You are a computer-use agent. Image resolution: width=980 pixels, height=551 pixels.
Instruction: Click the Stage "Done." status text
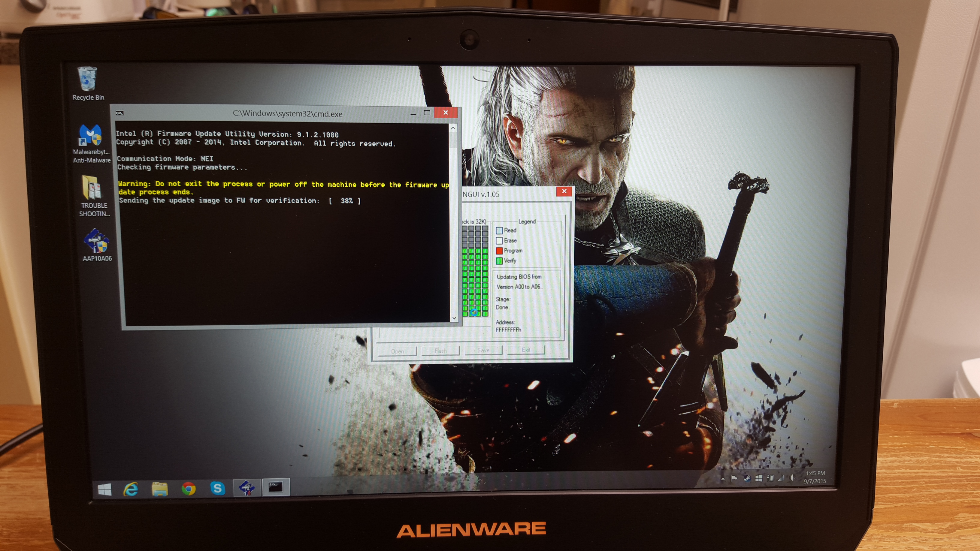(x=502, y=307)
